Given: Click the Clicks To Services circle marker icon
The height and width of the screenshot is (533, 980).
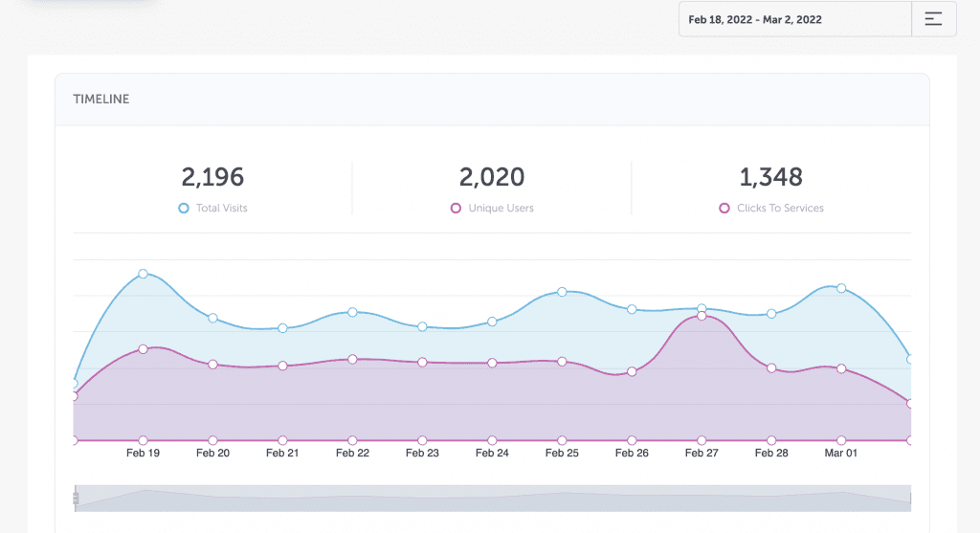Looking at the screenshot, I should pyautogui.click(x=724, y=208).
